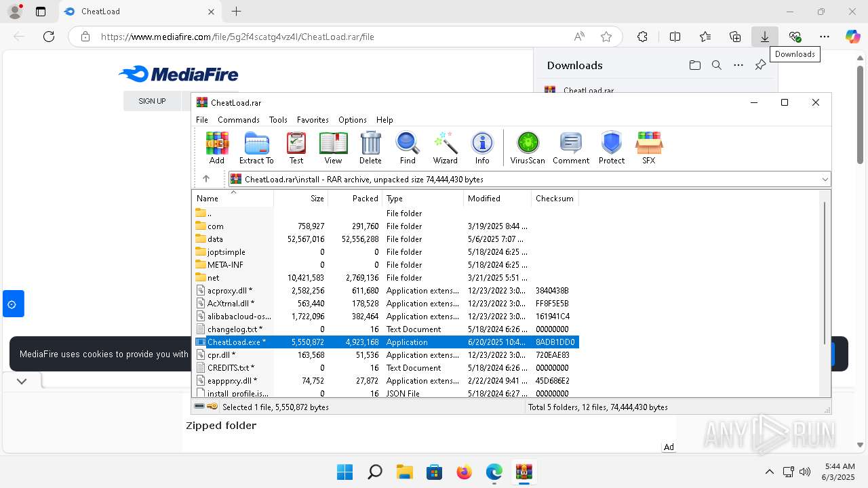868x488 pixels.
Task: Select the AcXtrnal.dll file
Action: tap(386, 303)
